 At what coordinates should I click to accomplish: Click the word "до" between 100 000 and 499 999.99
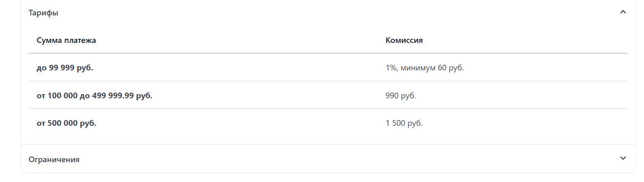click(x=85, y=96)
